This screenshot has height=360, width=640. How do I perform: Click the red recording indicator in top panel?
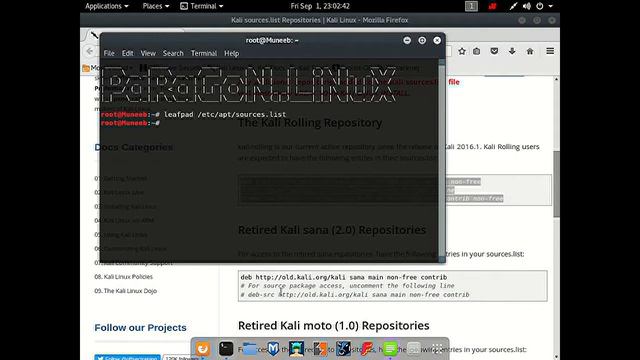[x=493, y=6]
